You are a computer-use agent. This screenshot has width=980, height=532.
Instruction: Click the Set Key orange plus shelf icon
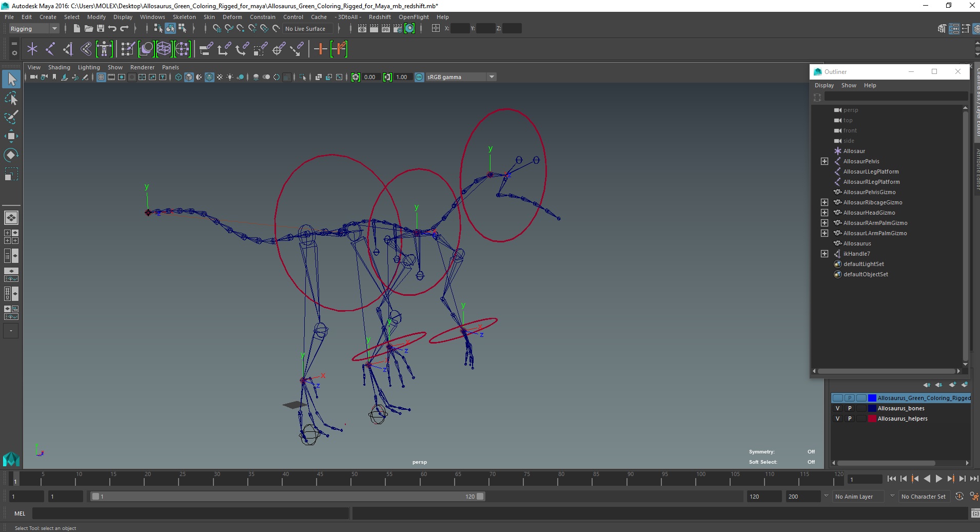[320, 49]
